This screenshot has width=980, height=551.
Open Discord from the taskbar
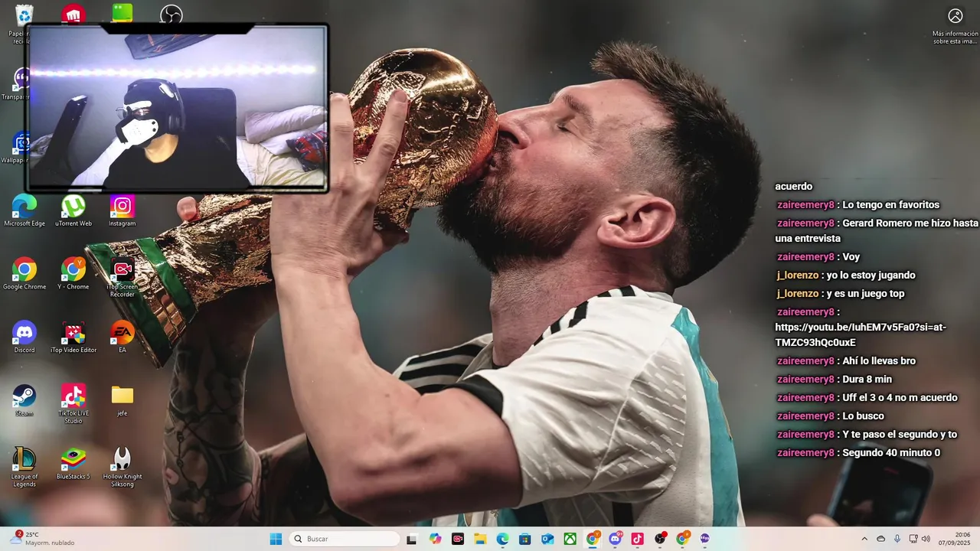[615, 539]
